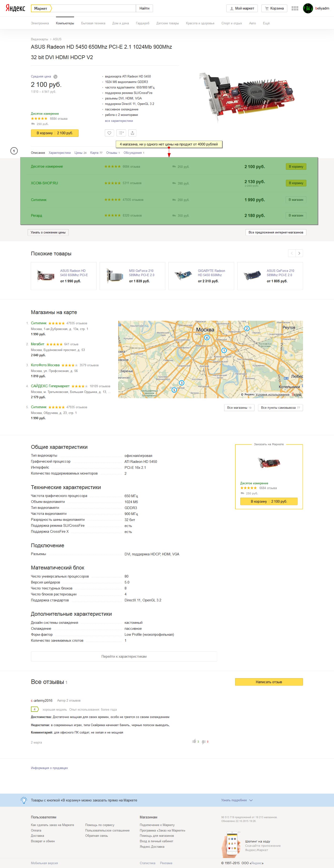Select map pin number 5
The image size is (334, 868).
click(174, 390)
